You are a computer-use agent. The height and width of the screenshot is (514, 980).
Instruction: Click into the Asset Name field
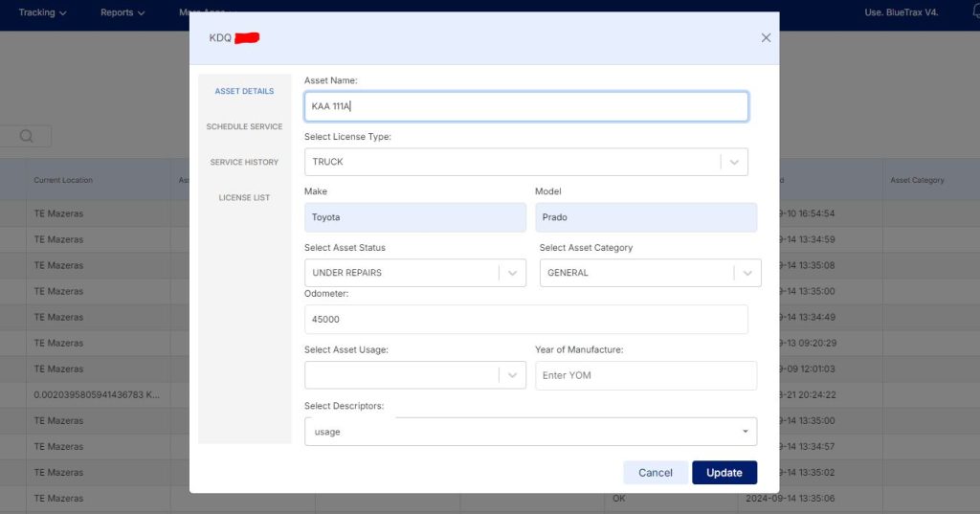tap(525, 106)
